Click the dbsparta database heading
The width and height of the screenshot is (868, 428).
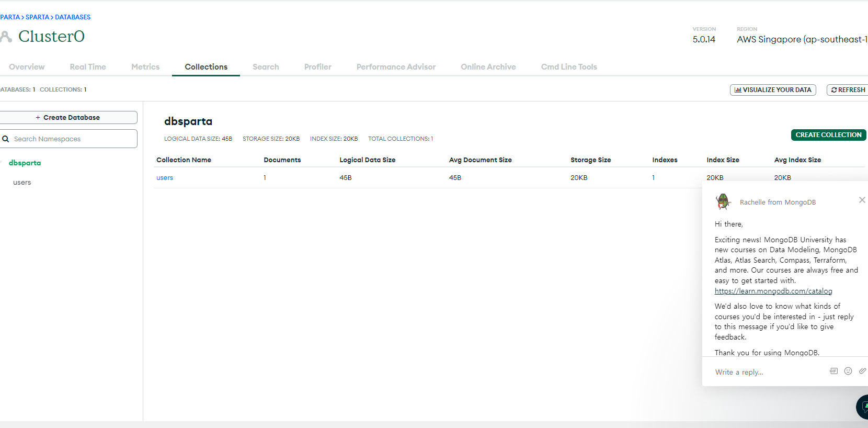pos(188,121)
